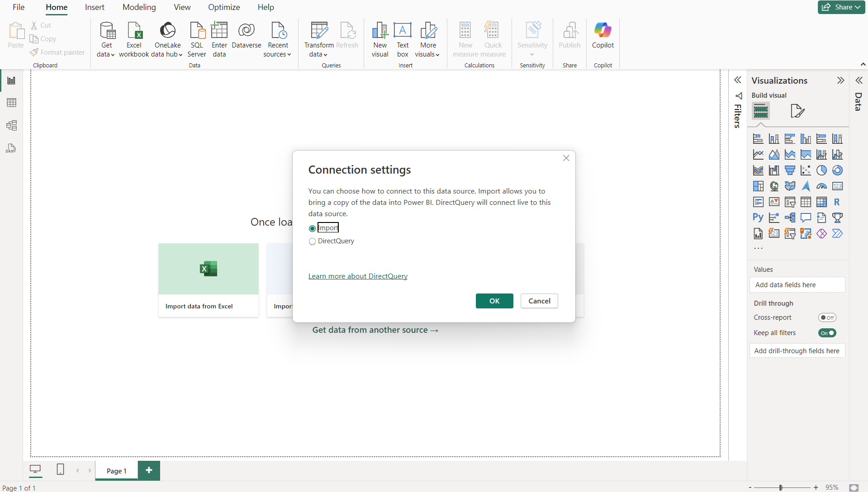The width and height of the screenshot is (868, 492).
Task: Click zoom in plus button
Action: coord(816,487)
